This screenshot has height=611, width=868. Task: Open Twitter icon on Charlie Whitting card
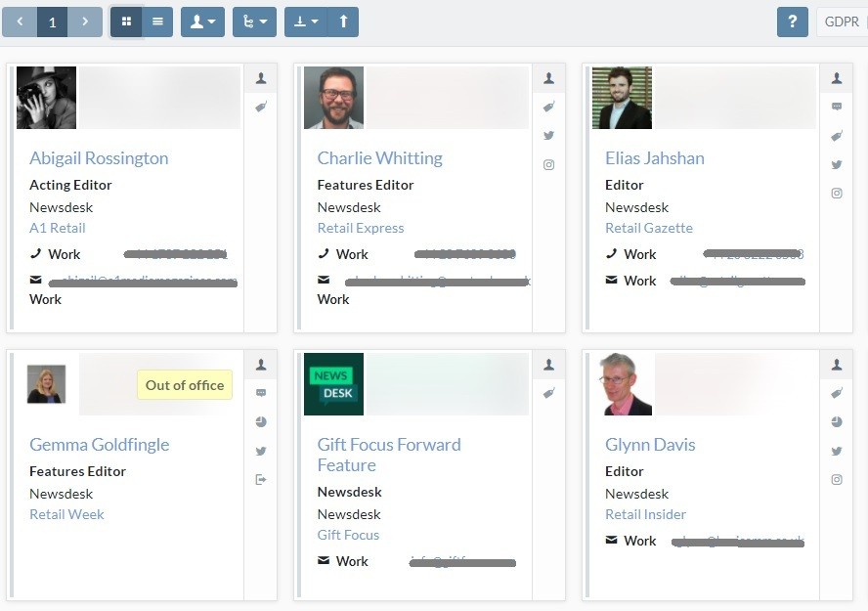click(548, 136)
